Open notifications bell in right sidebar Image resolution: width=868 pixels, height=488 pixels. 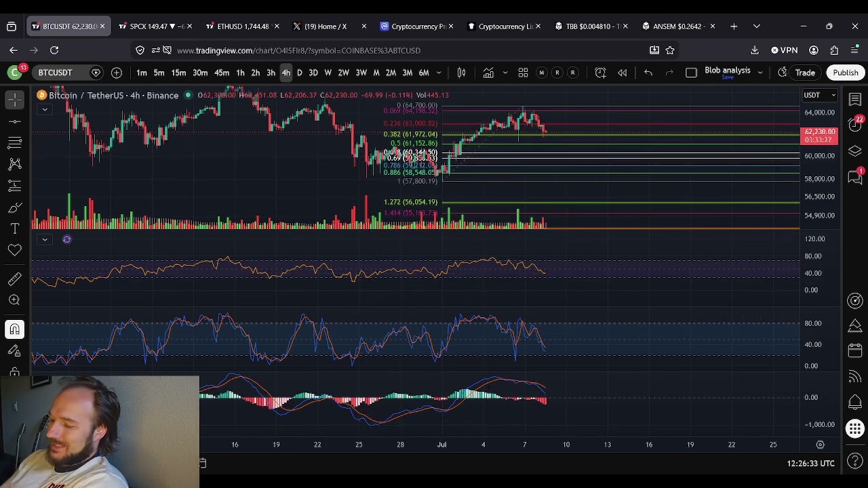855,402
